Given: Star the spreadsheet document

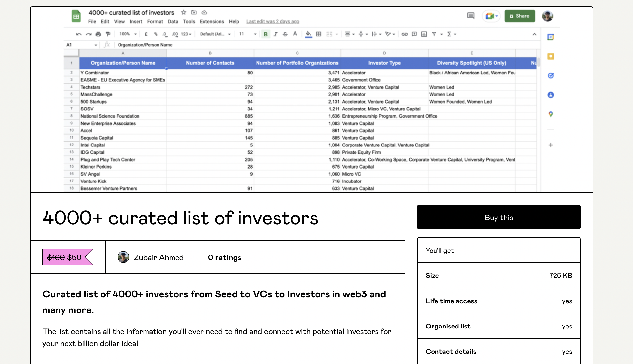Looking at the screenshot, I should tap(184, 12).
